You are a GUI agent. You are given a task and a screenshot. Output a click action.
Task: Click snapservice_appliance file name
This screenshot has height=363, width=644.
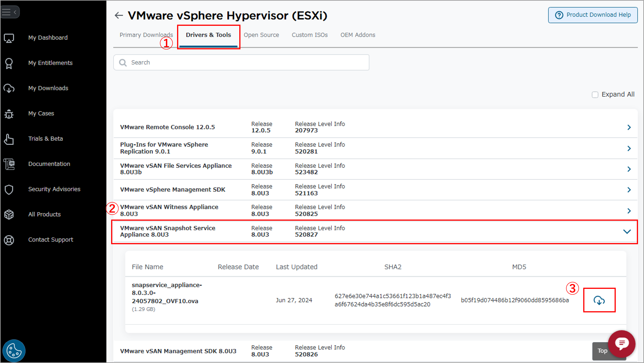coord(167,293)
